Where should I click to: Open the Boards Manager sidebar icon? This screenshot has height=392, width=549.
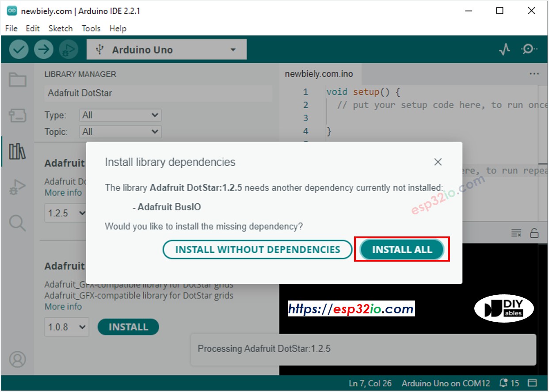click(x=18, y=116)
